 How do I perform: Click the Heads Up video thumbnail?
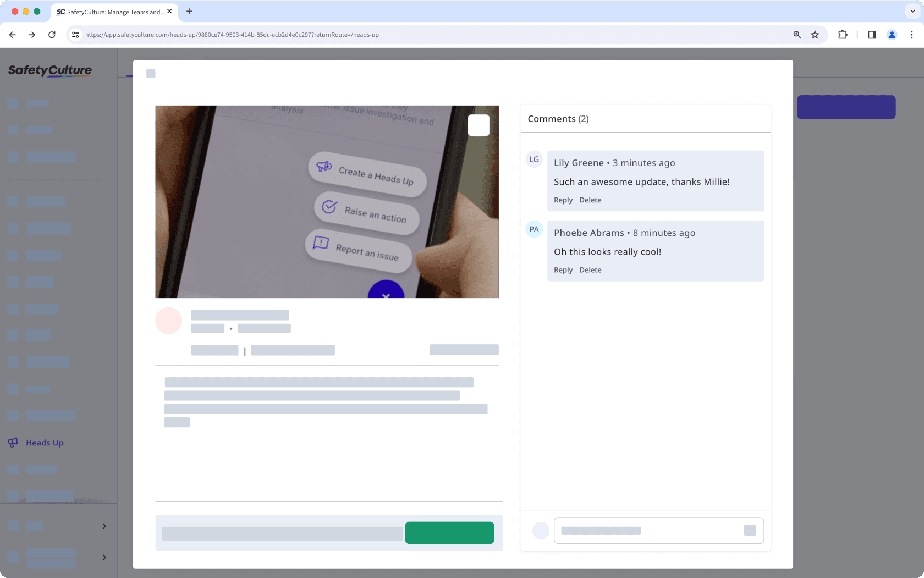click(327, 202)
